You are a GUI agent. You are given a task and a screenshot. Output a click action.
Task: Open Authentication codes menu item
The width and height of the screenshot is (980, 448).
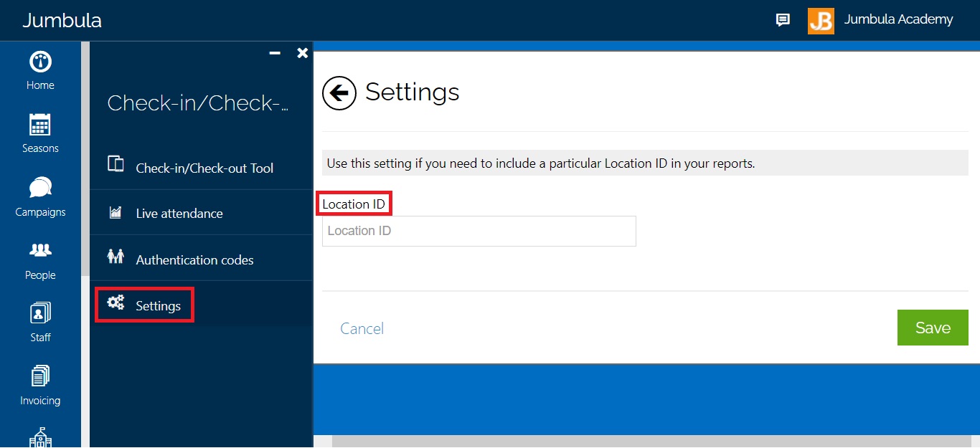tap(202, 259)
